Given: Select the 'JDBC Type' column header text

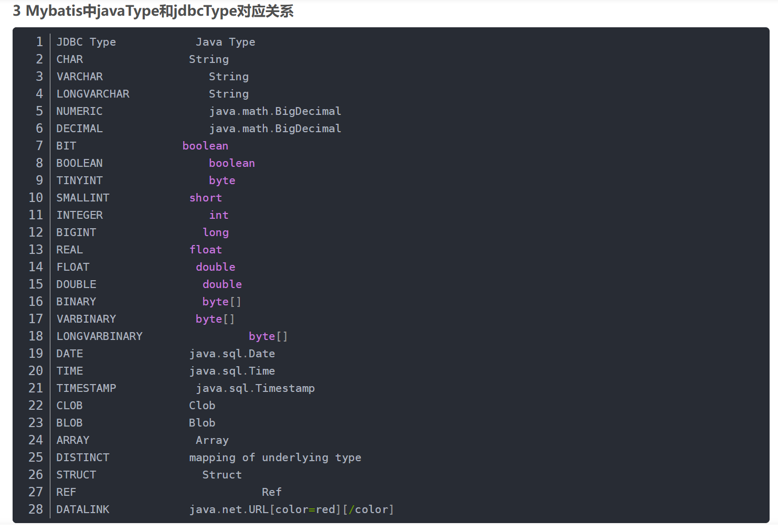Looking at the screenshot, I should pos(86,42).
